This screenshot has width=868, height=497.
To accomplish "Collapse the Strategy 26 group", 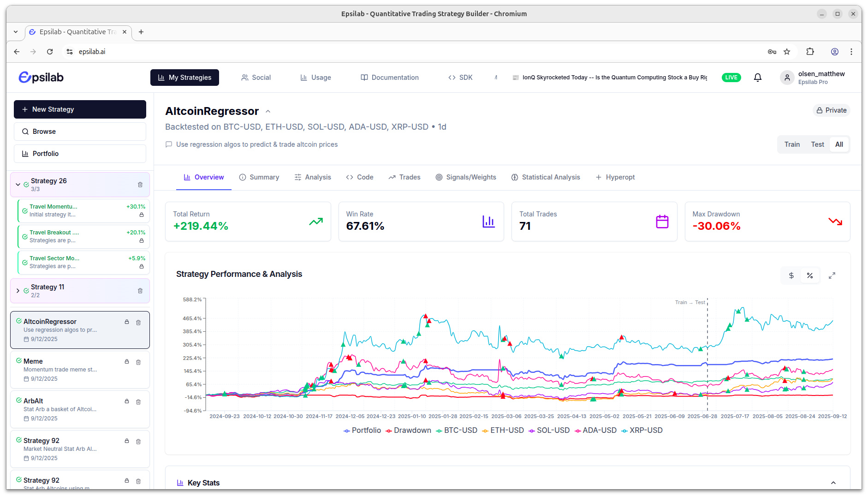I will click(18, 185).
